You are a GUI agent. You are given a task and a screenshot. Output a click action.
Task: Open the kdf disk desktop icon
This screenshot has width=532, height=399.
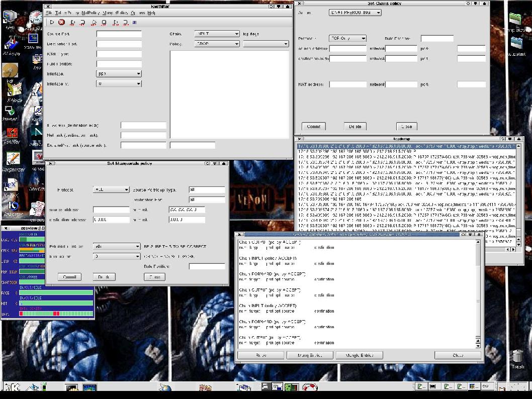click(10, 73)
